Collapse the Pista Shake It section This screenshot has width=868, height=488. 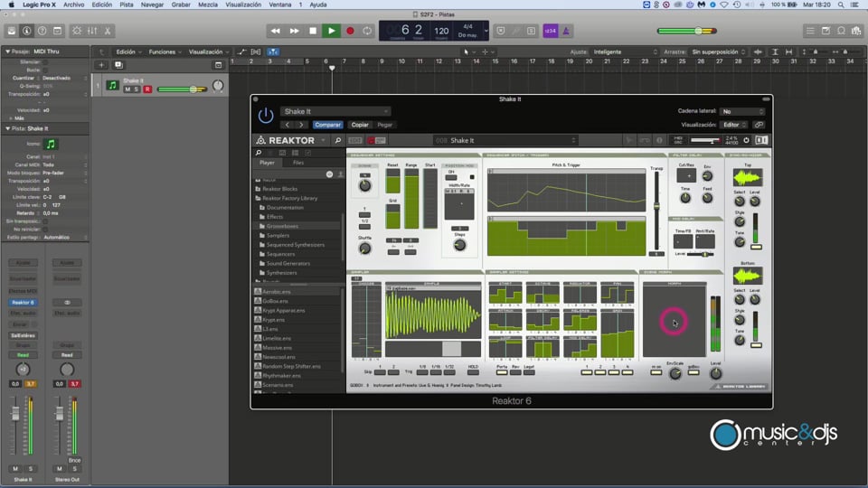[x=8, y=128]
